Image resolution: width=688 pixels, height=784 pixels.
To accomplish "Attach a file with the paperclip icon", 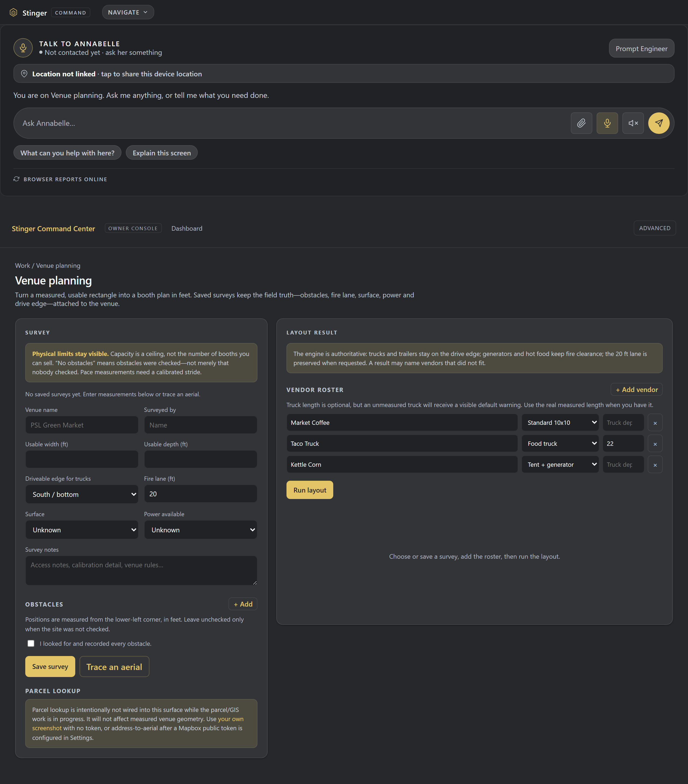I will click(x=581, y=123).
